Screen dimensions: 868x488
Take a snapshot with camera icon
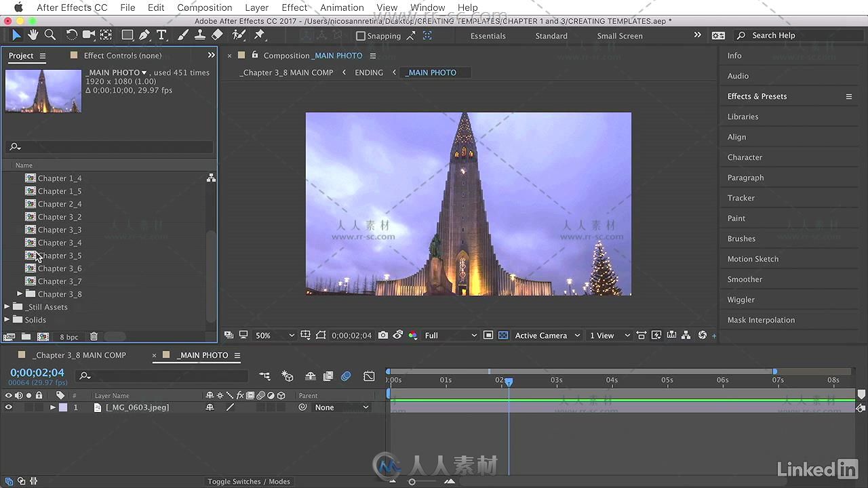click(x=383, y=335)
